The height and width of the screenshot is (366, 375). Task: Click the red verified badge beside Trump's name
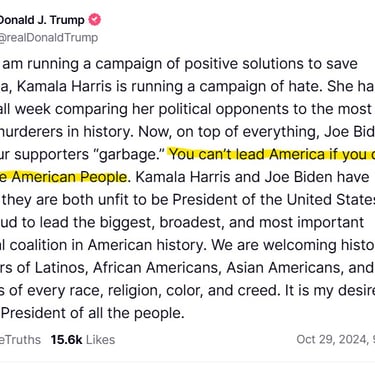pyautogui.click(x=94, y=20)
